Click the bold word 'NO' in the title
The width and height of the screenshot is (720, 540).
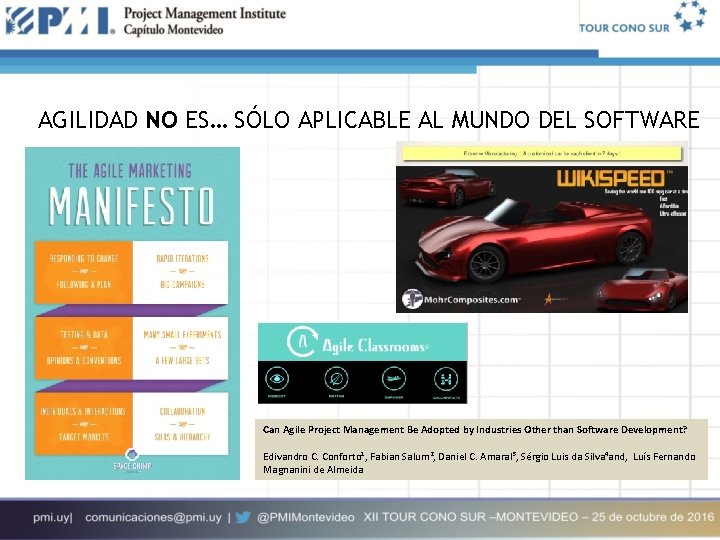161,120
